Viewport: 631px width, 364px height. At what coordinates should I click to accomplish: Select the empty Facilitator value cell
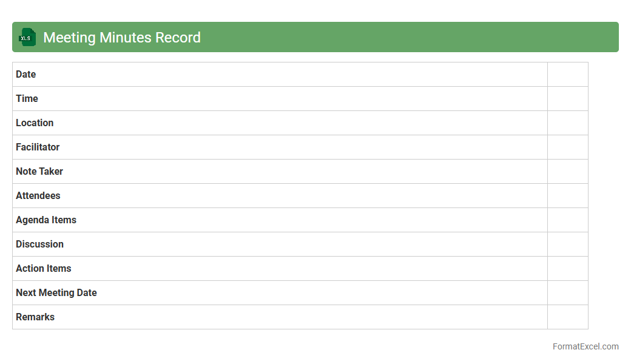click(x=567, y=147)
